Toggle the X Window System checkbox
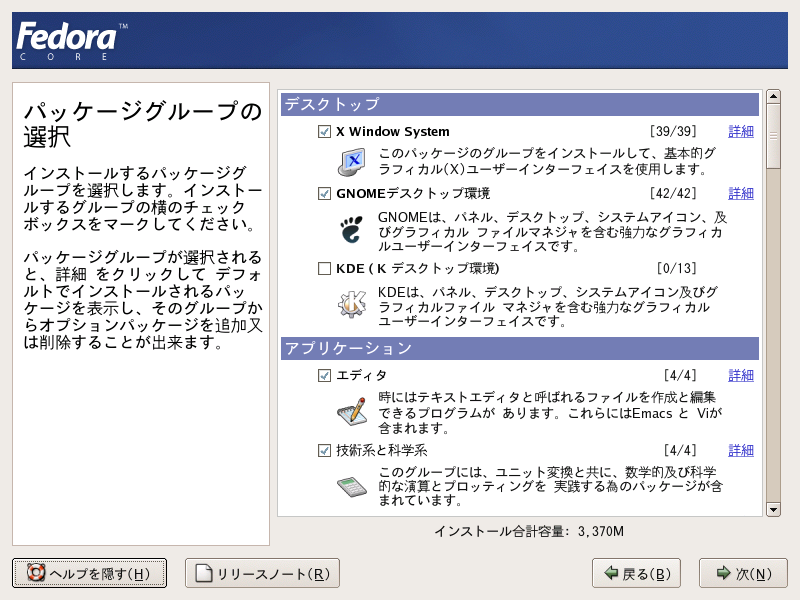 pos(324,132)
